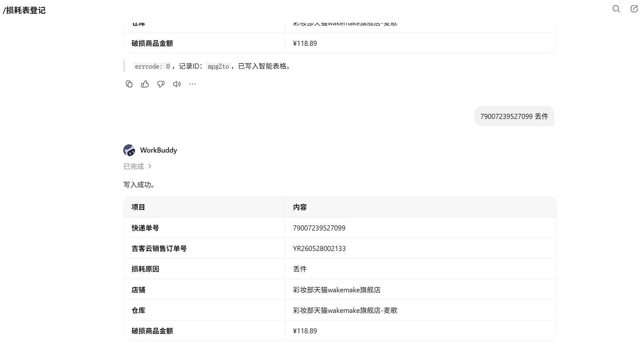Screen dimensions: 644x344
Task: Expand the 已完成 status chevron
Action: pos(150,166)
